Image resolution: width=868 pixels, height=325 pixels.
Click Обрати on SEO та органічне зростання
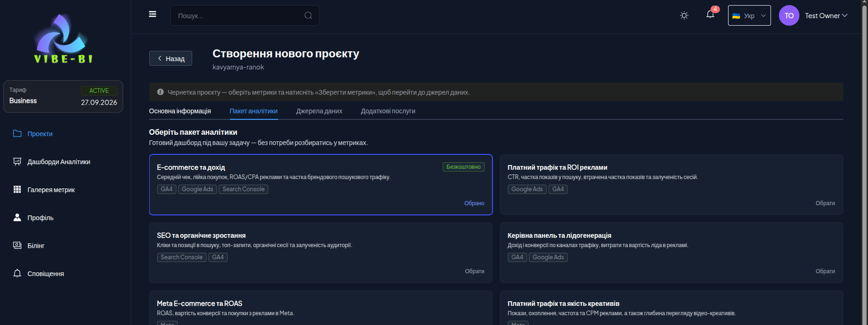pyautogui.click(x=474, y=271)
